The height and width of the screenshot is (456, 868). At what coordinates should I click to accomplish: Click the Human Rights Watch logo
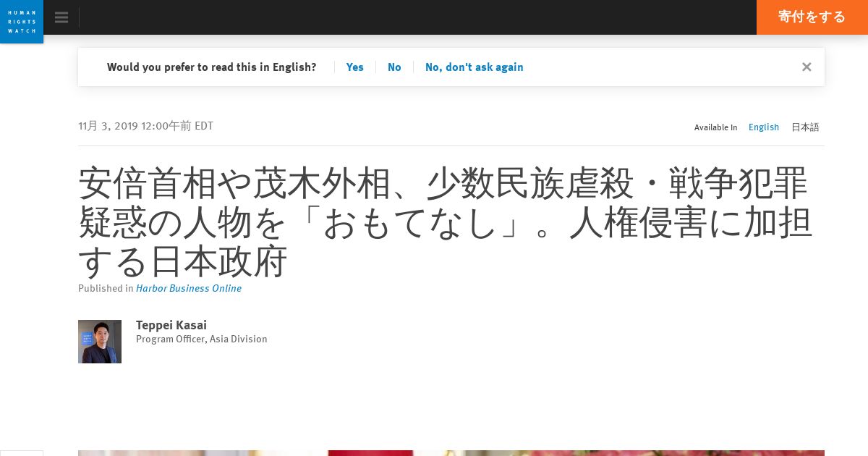pyautogui.click(x=22, y=22)
